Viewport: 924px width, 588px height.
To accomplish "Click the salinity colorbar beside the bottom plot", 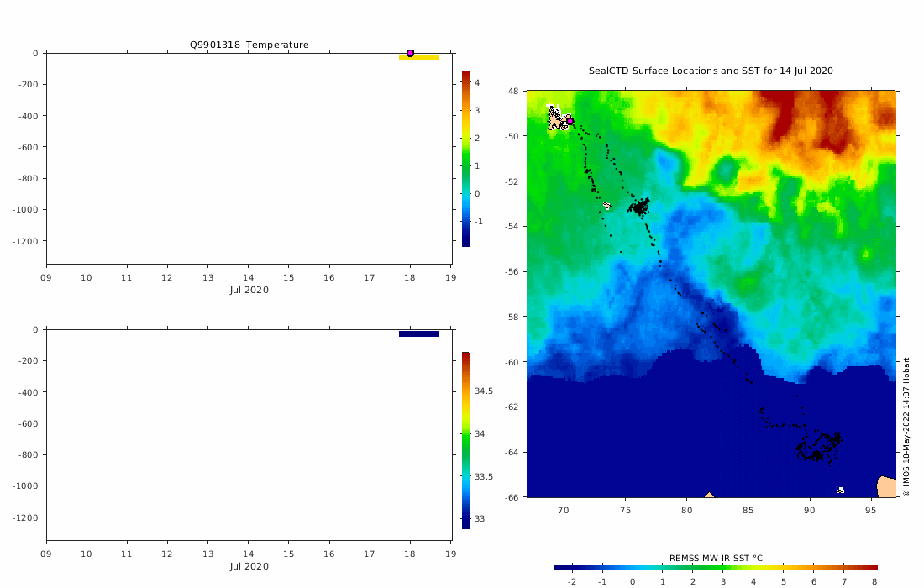I will click(465, 441).
